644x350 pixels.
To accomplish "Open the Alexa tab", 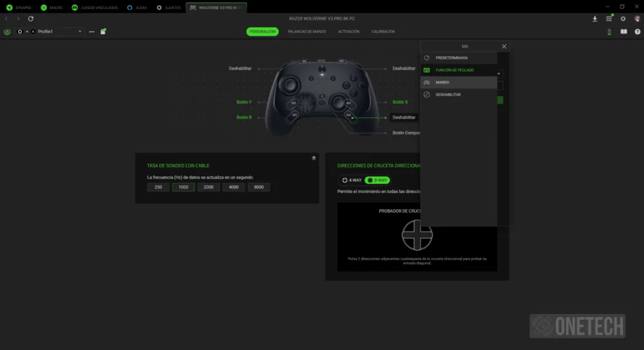I will point(137,7).
